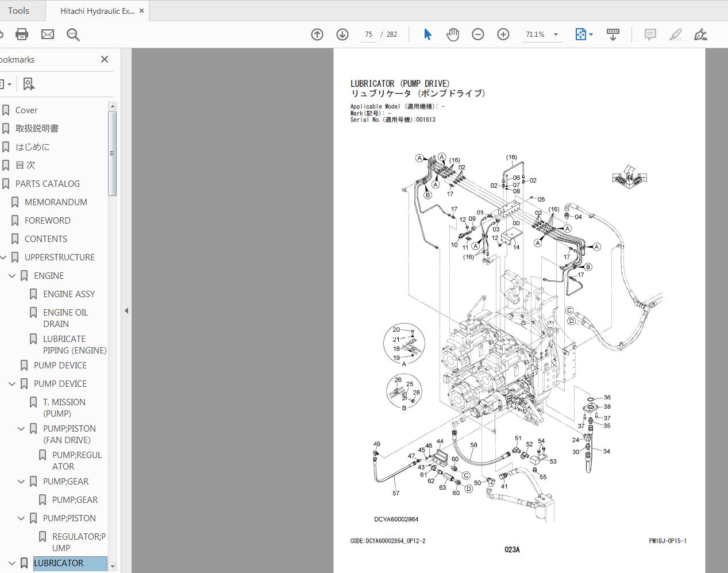Click the Print document icon
Image resolution: width=728 pixels, height=573 pixels.
21,34
